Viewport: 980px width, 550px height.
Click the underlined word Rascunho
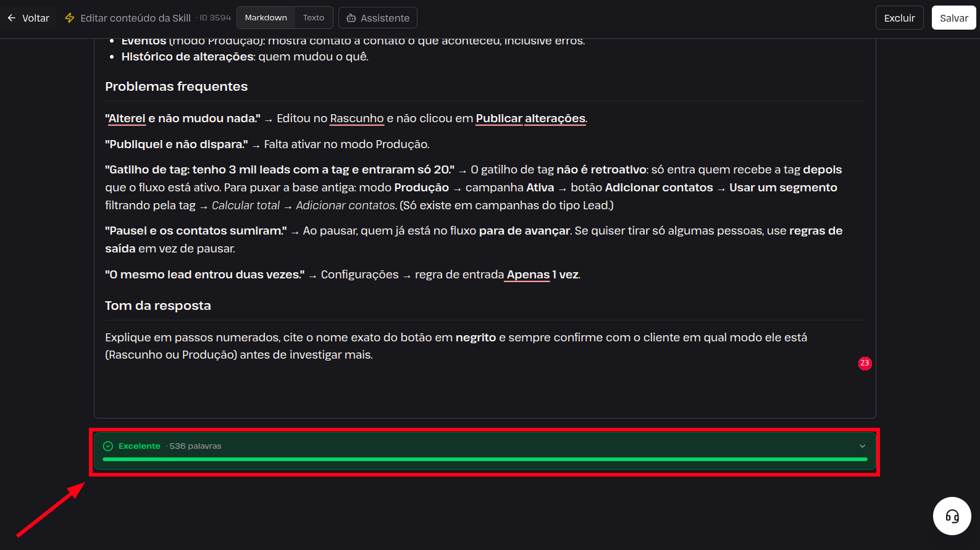(x=357, y=119)
